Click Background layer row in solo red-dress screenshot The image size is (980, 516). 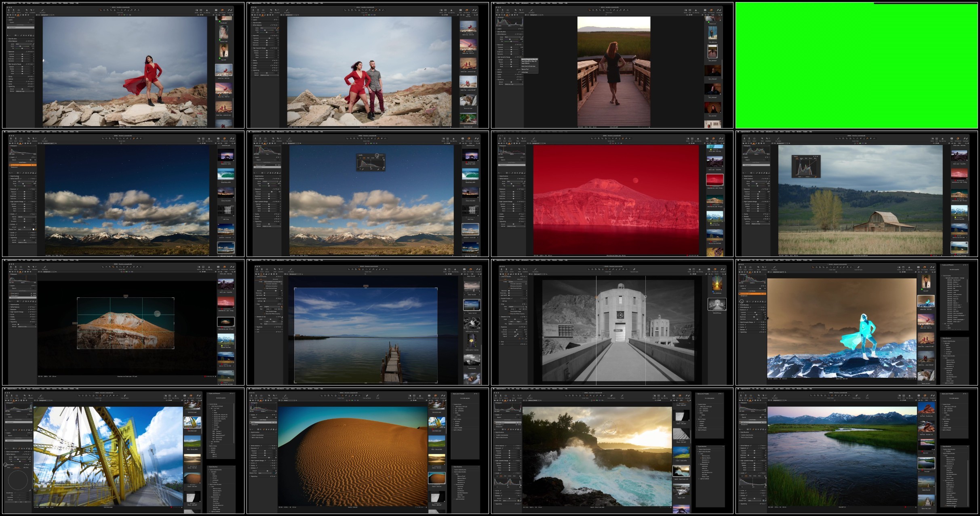(x=21, y=27)
